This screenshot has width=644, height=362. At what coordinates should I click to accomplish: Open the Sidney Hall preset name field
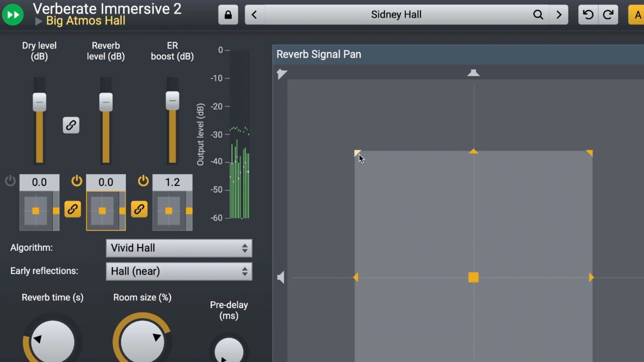pyautogui.click(x=396, y=15)
